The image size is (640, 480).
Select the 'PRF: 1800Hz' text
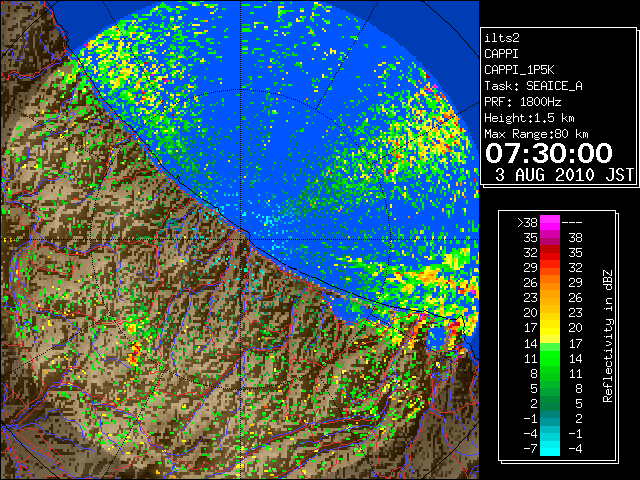tap(522, 102)
